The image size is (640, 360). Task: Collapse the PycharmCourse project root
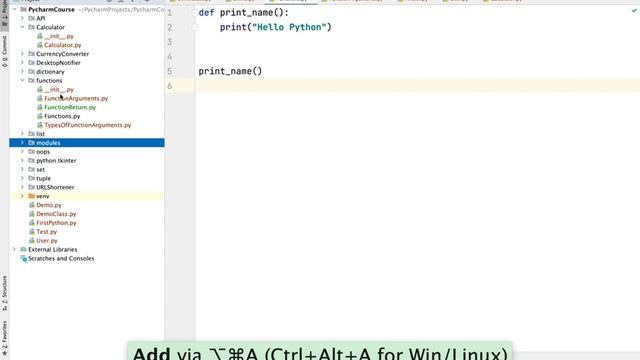pos(15,9)
